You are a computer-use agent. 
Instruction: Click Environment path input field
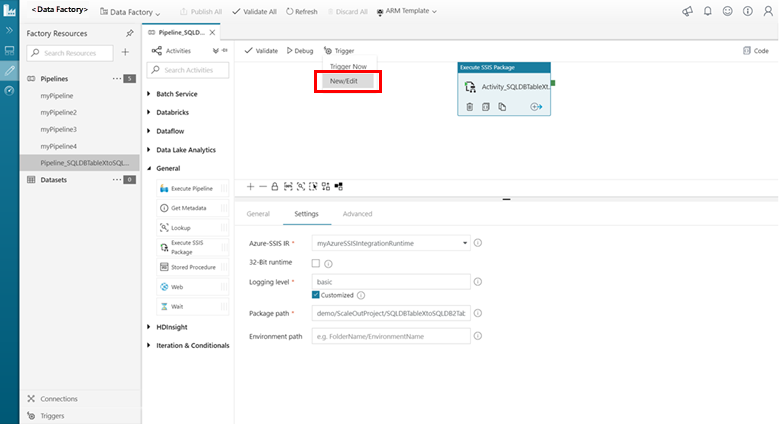[391, 336]
